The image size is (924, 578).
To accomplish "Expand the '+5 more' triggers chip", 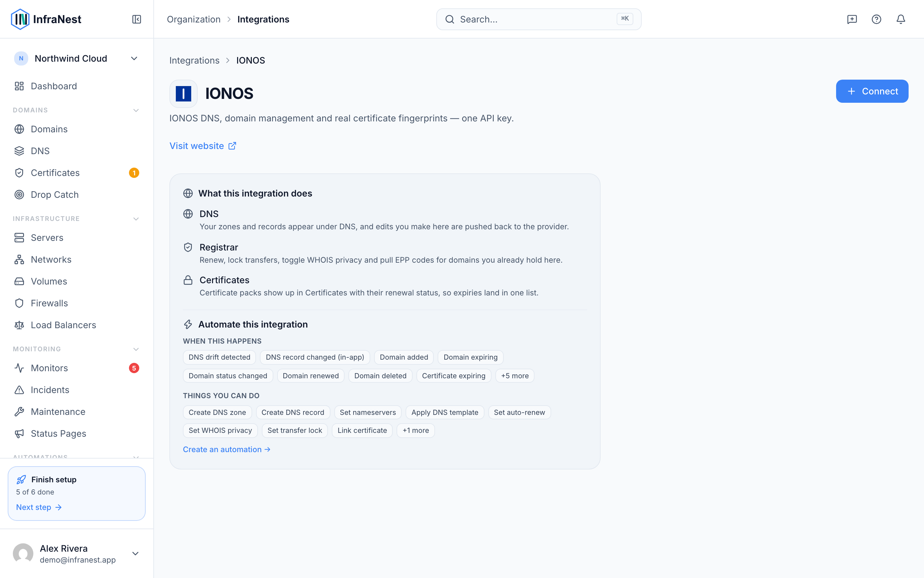I will (x=515, y=376).
